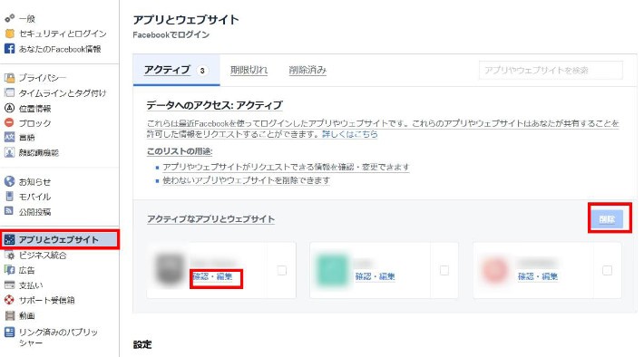
Task: Click the 削除 button
Action: (607, 219)
